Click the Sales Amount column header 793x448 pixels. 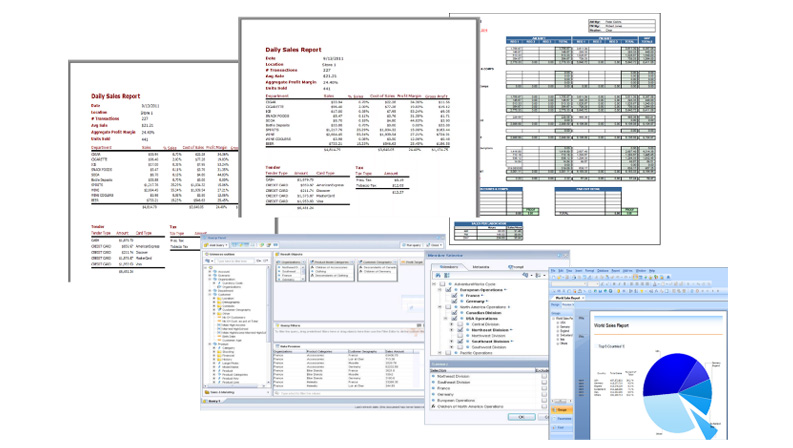[399, 351]
